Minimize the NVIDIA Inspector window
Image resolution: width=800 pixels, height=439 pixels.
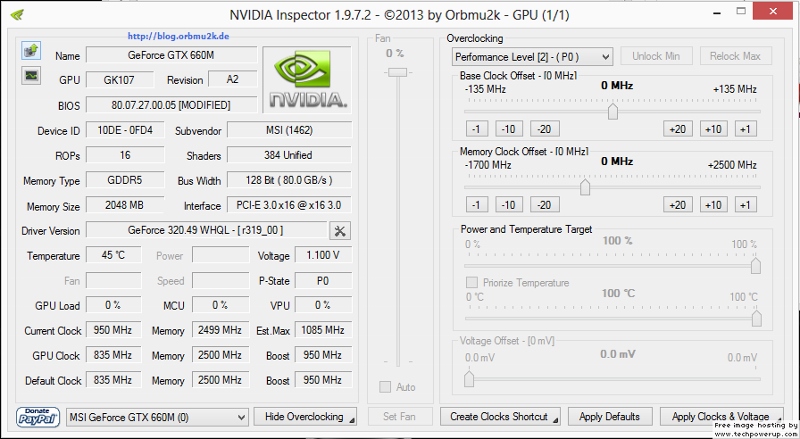[717, 12]
